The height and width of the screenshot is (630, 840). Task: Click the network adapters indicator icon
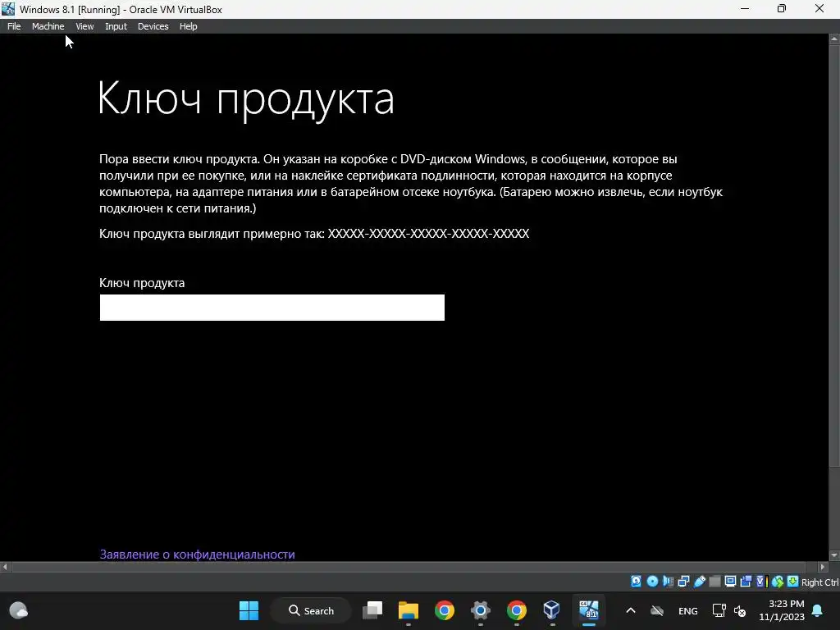tap(683, 582)
